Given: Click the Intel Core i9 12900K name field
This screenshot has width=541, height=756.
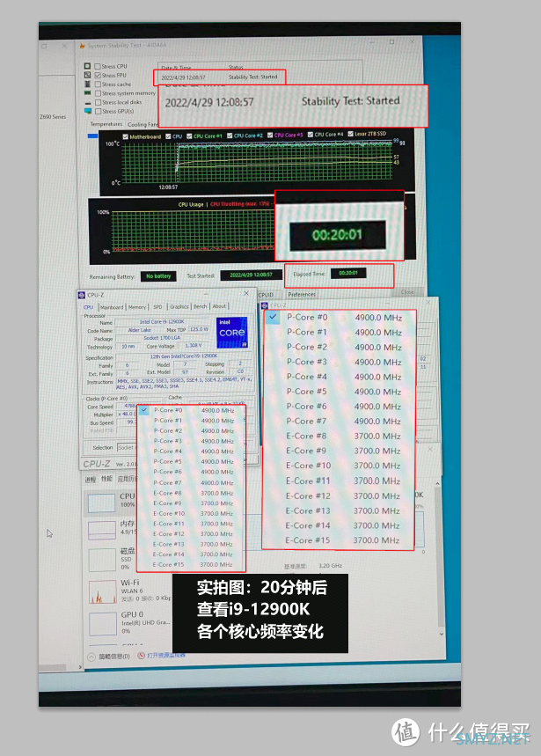Looking at the screenshot, I should 162,321.
